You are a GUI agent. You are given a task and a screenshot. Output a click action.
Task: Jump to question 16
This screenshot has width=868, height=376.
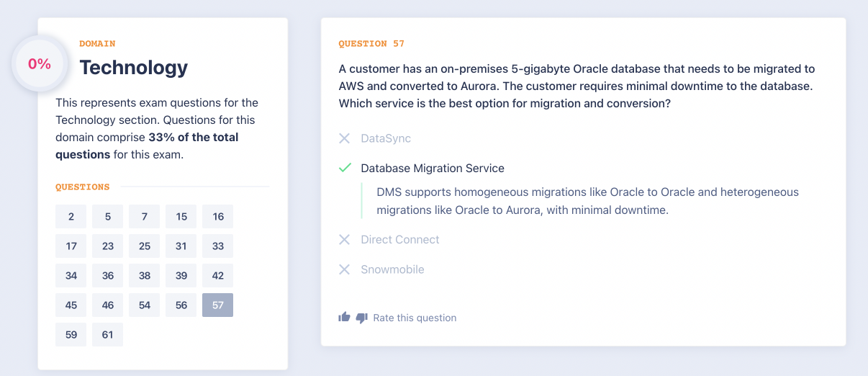pyautogui.click(x=218, y=216)
